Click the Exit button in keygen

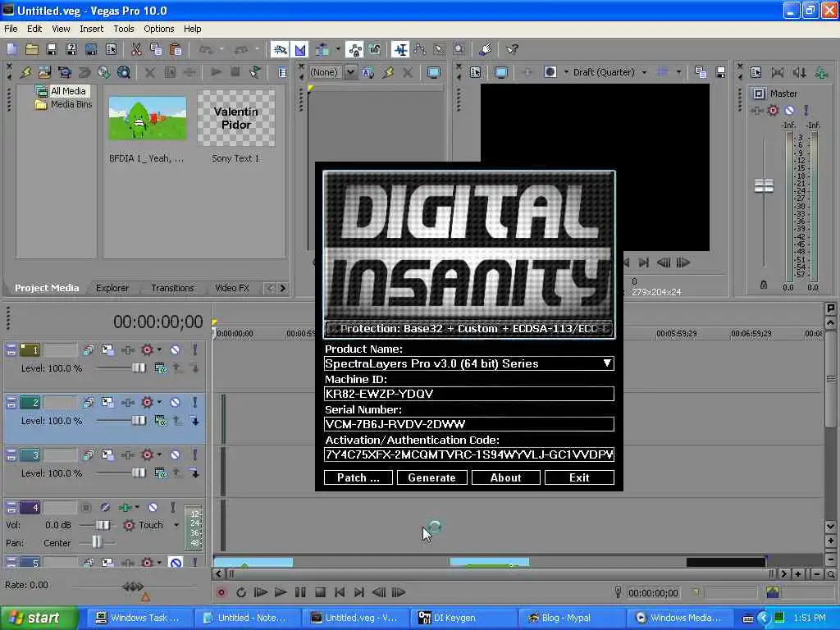tap(579, 477)
